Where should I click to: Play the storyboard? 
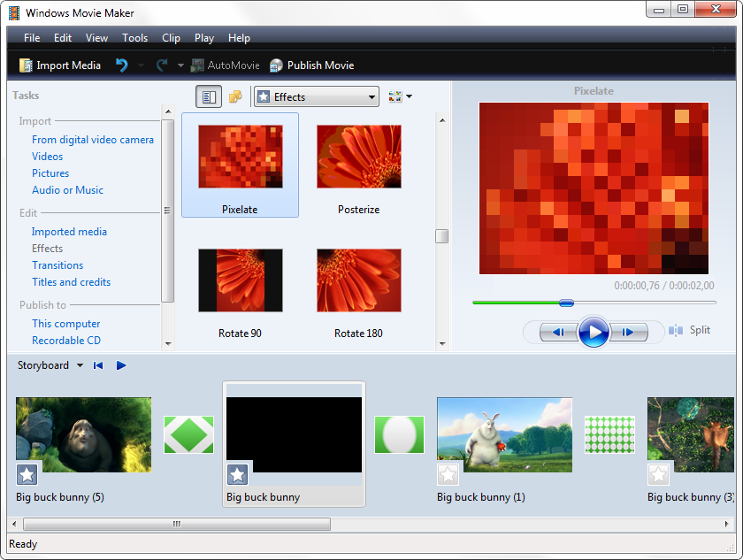tap(121, 365)
